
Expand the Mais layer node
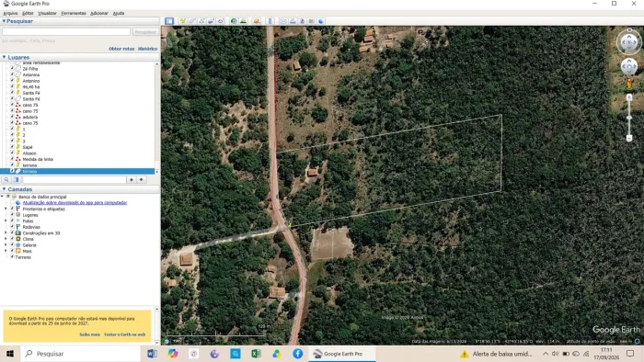point(6,251)
